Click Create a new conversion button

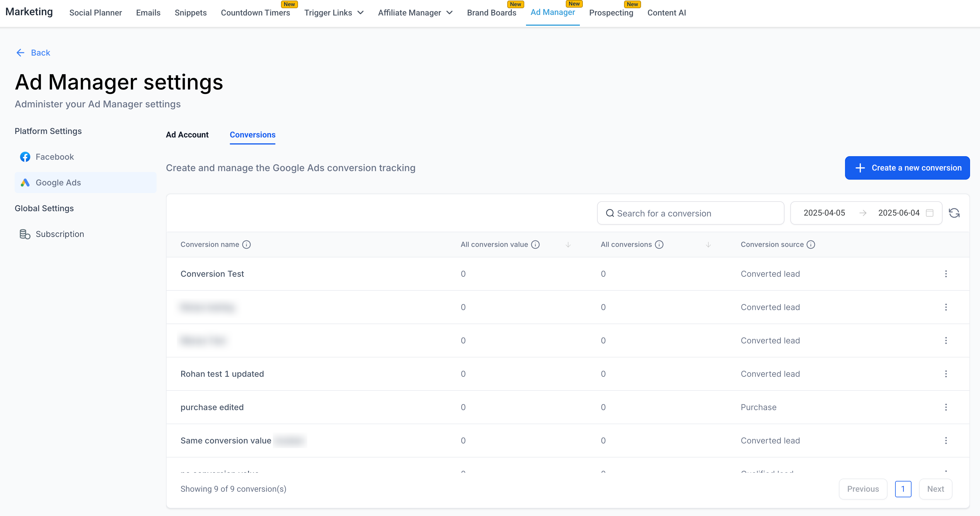click(x=907, y=168)
